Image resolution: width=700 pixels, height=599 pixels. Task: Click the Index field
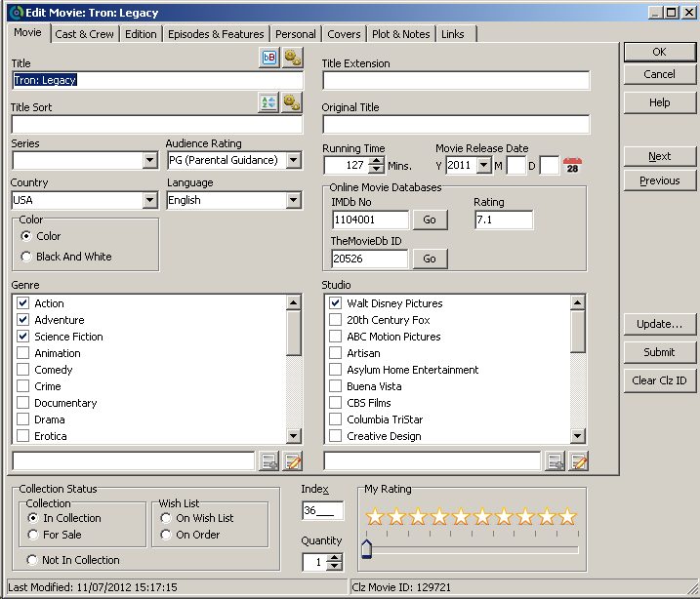coord(323,510)
